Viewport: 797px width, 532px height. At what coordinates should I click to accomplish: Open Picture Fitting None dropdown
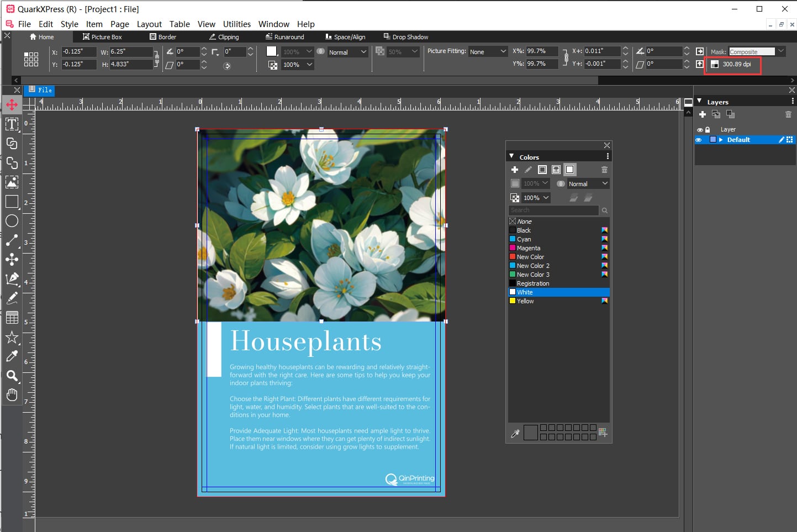(x=488, y=51)
